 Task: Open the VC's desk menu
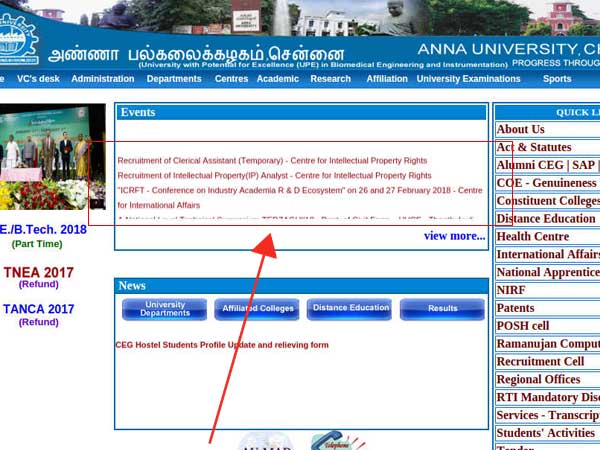tap(38, 79)
